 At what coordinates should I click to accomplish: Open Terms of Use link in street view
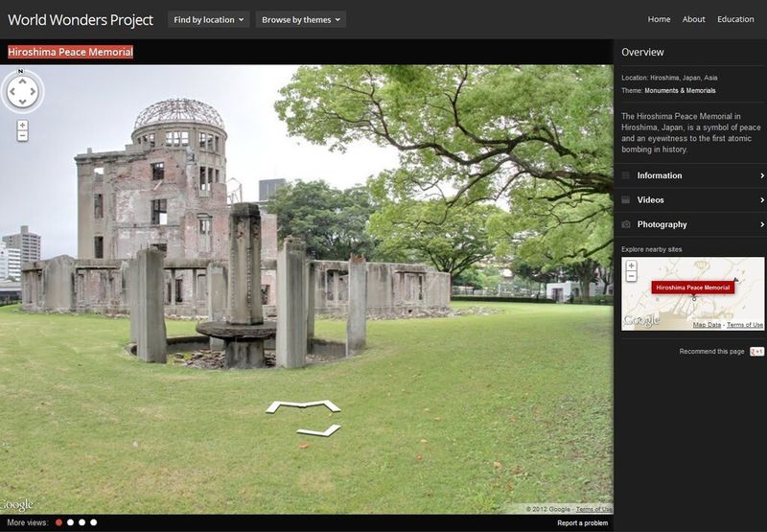click(593, 509)
